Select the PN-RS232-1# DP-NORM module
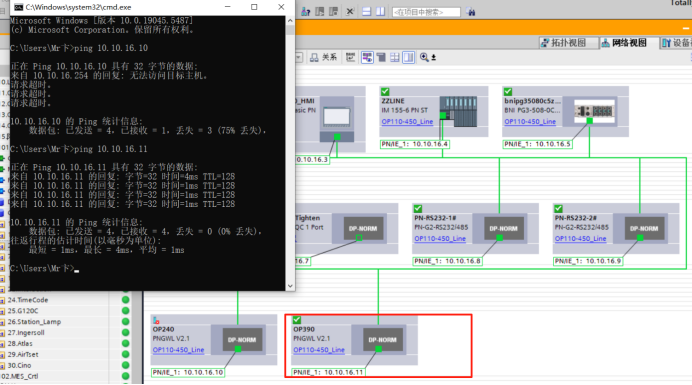This screenshot has height=385, width=692. pos(503,229)
